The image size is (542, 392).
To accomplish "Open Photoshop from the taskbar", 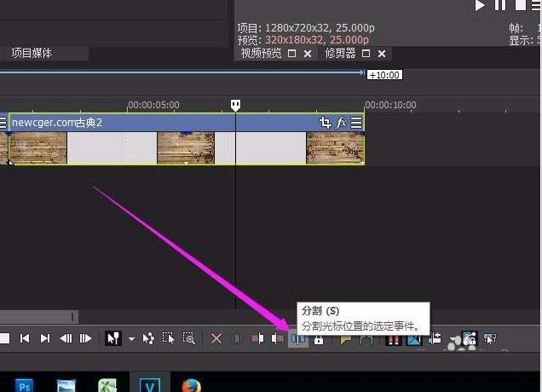I will point(24,385).
